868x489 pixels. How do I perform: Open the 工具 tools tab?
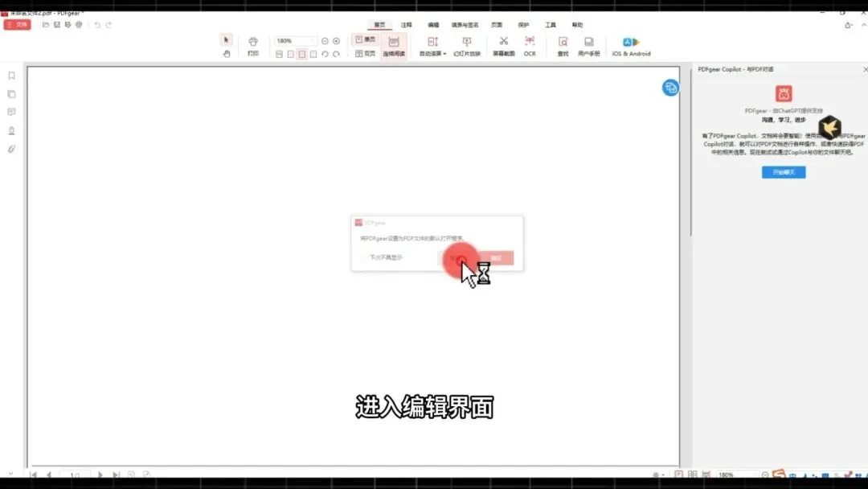point(551,25)
